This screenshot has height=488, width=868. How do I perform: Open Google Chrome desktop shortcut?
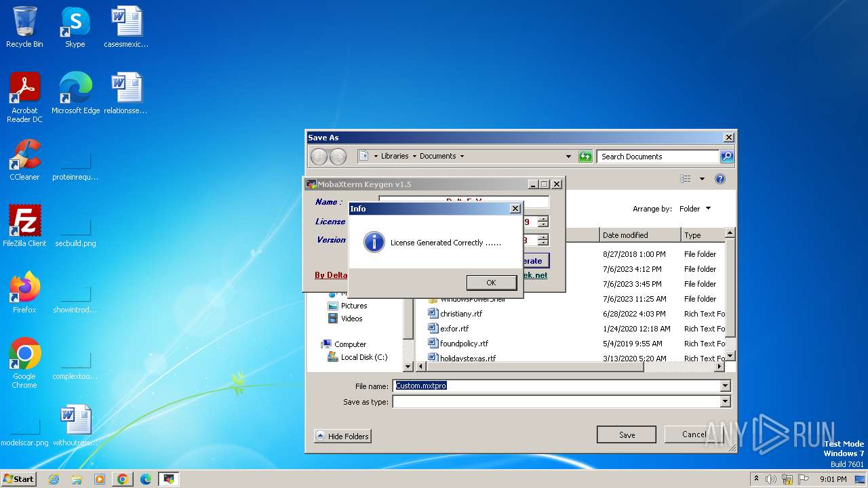(x=24, y=363)
